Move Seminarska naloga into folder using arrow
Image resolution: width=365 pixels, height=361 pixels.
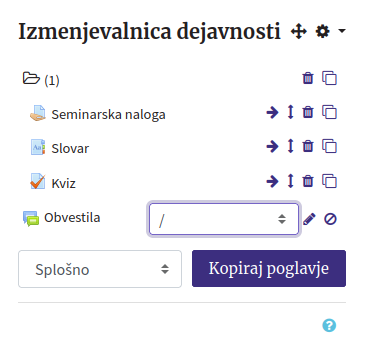coord(272,113)
